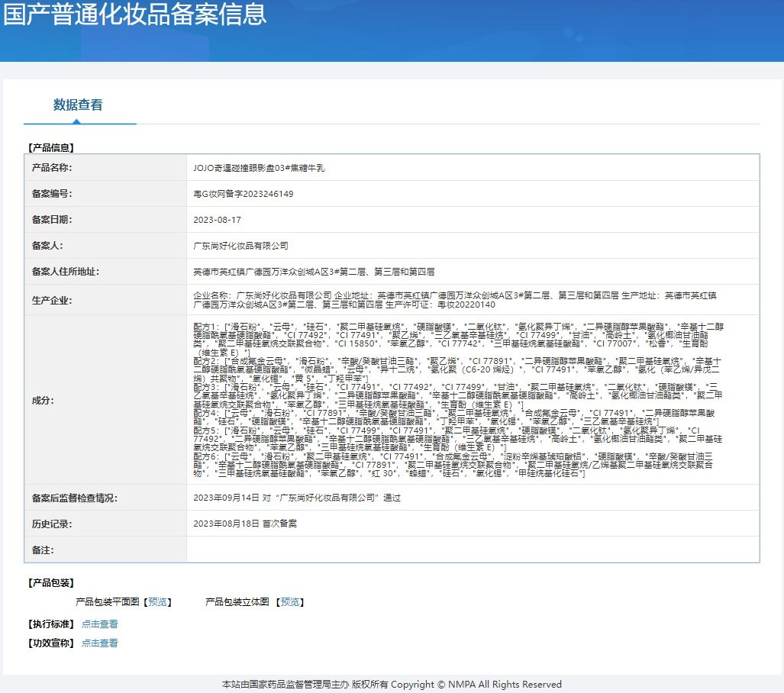Click the 备注 row label
Screen dimensions: 784x693
(43, 550)
